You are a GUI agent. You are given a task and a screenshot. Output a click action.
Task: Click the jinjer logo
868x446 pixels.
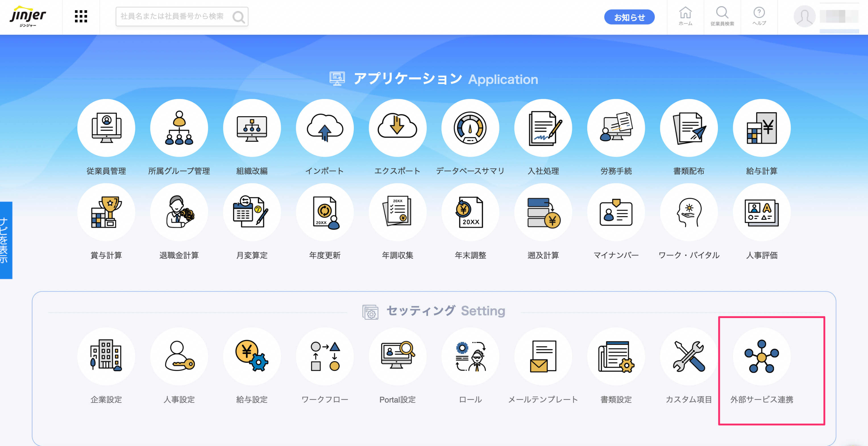[x=28, y=16]
